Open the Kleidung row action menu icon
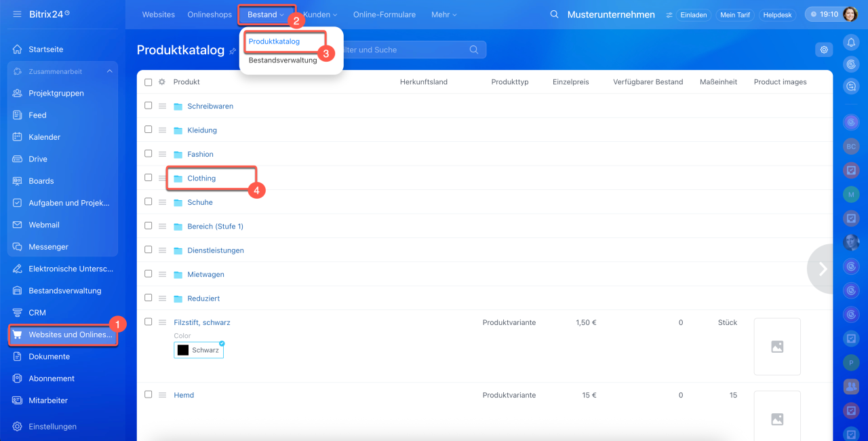The image size is (868, 441). coord(163,130)
